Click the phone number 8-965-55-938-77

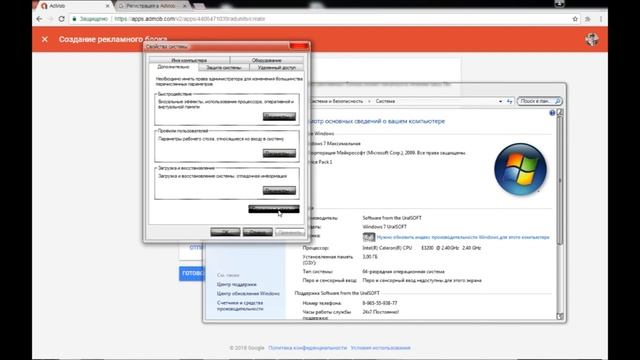pyautogui.click(x=380, y=303)
